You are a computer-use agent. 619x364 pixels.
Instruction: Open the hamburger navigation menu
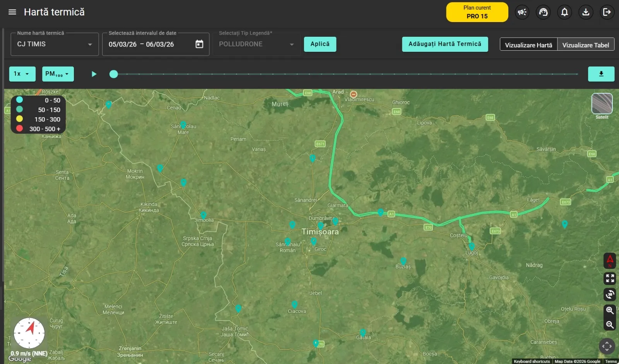point(12,12)
